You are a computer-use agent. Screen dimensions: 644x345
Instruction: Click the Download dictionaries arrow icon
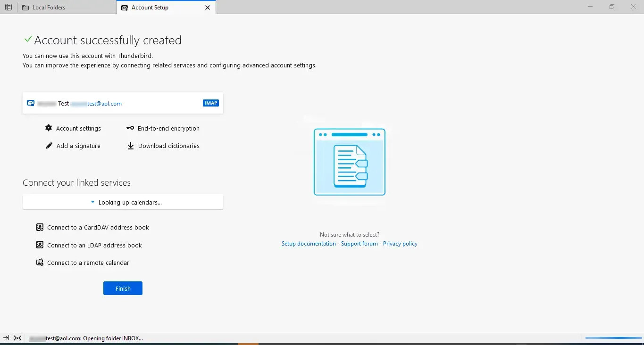131,146
